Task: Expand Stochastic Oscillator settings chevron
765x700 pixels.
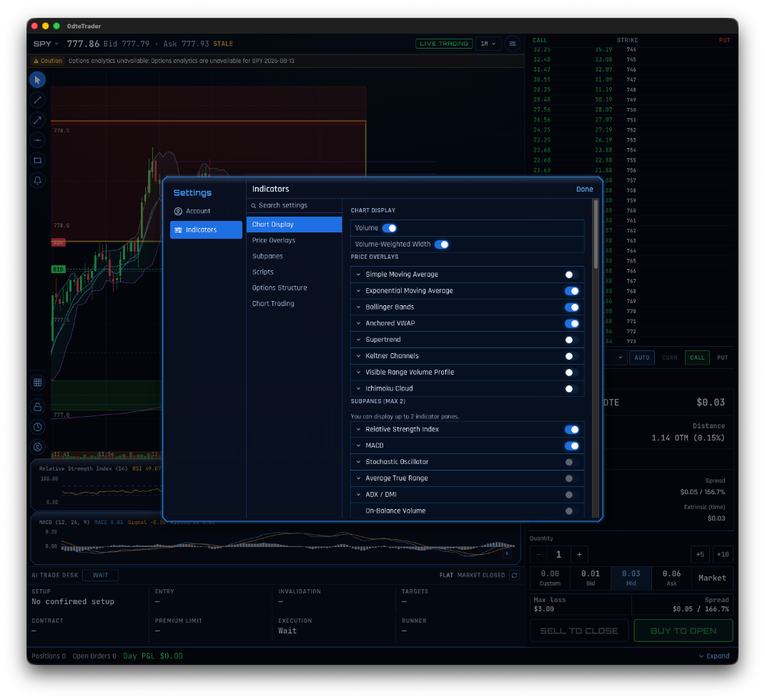Action: 359,462
